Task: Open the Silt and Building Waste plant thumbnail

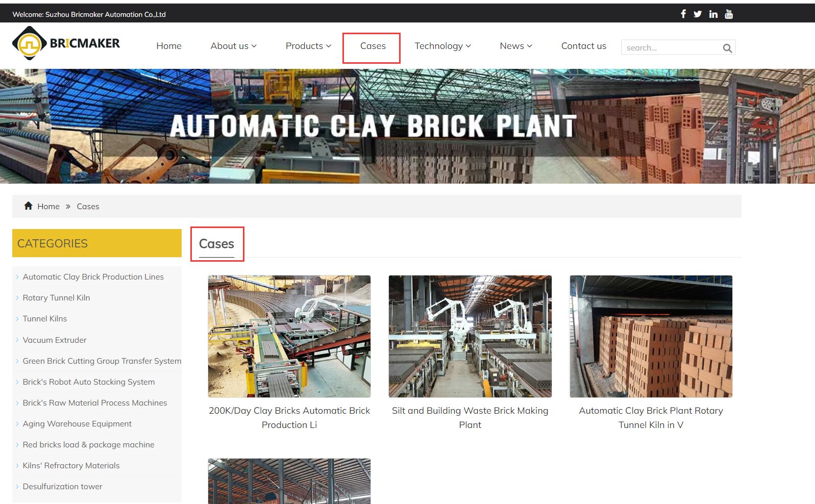Action: [x=470, y=336]
